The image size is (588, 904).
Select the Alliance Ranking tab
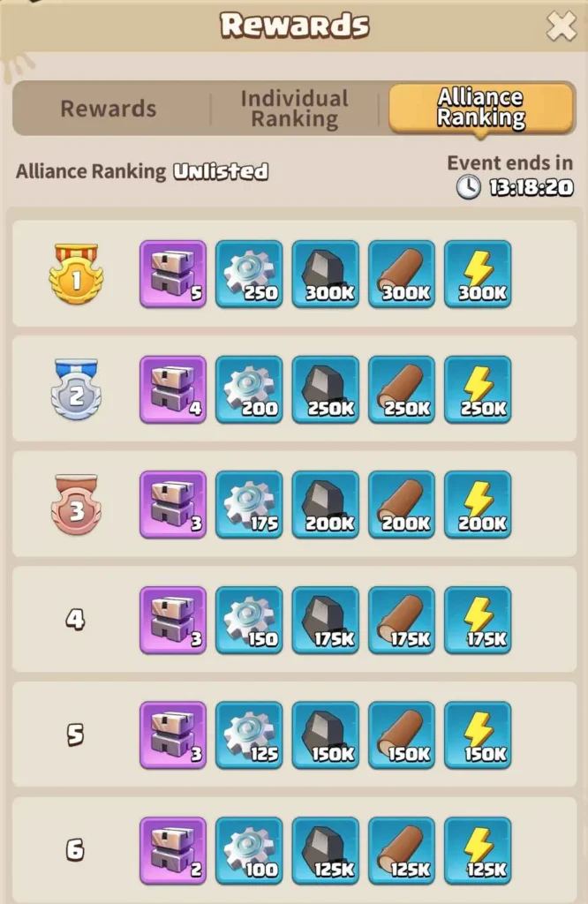[481, 108]
